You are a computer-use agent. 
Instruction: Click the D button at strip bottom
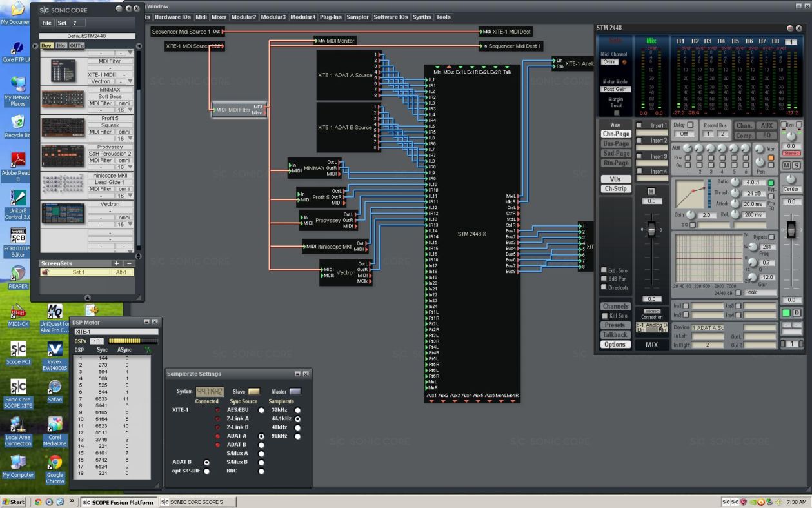tap(796, 312)
